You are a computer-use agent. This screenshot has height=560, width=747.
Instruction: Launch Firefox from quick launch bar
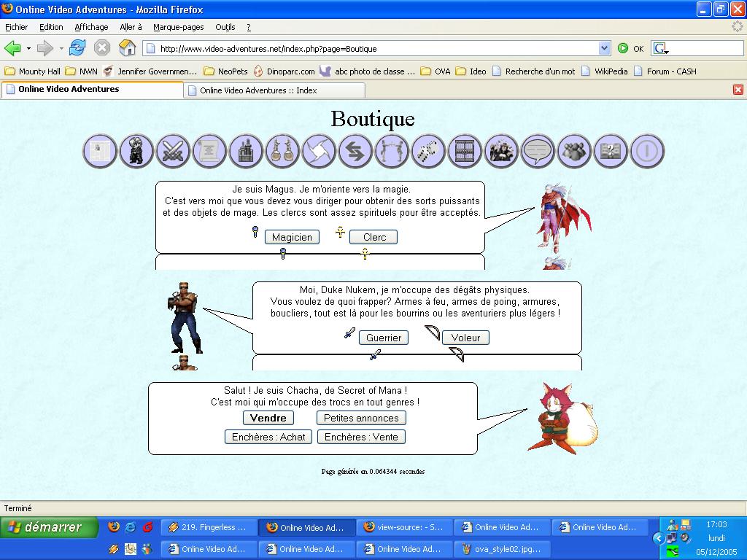[113, 526]
